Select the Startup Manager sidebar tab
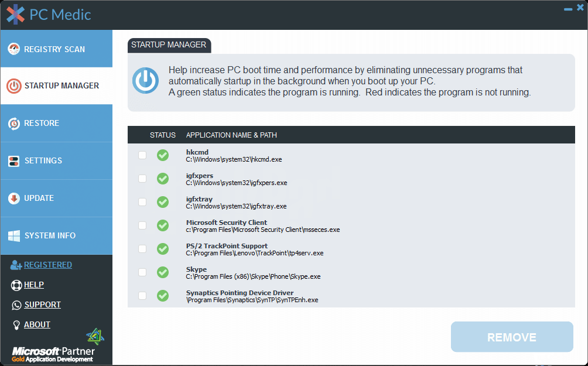 pos(57,86)
